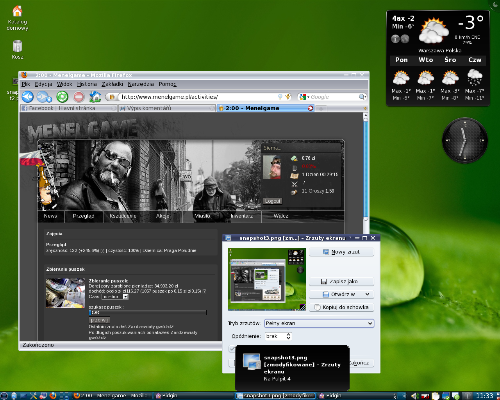Viewport: 500px width, 400px height.
Task: Go to Firefox Home page icon
Action: tap(95, 97)
